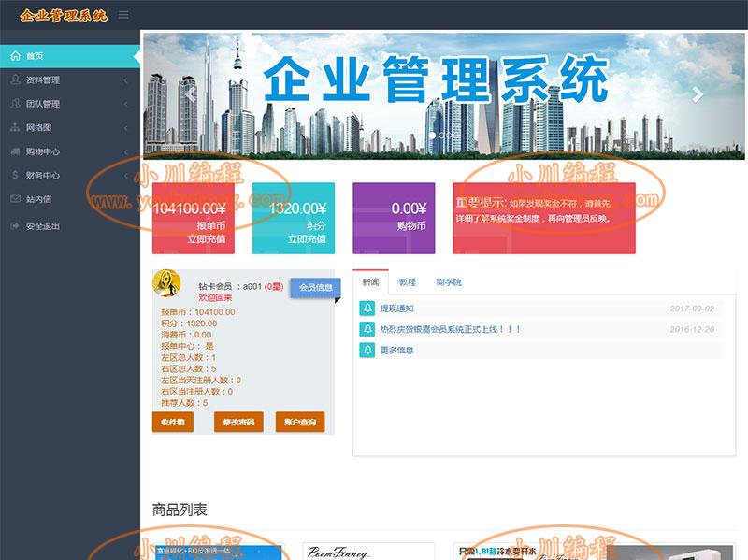The image size is (748, 560).
Task: Click the text 报单币：104100.00
Action: (x=198, y=312)
